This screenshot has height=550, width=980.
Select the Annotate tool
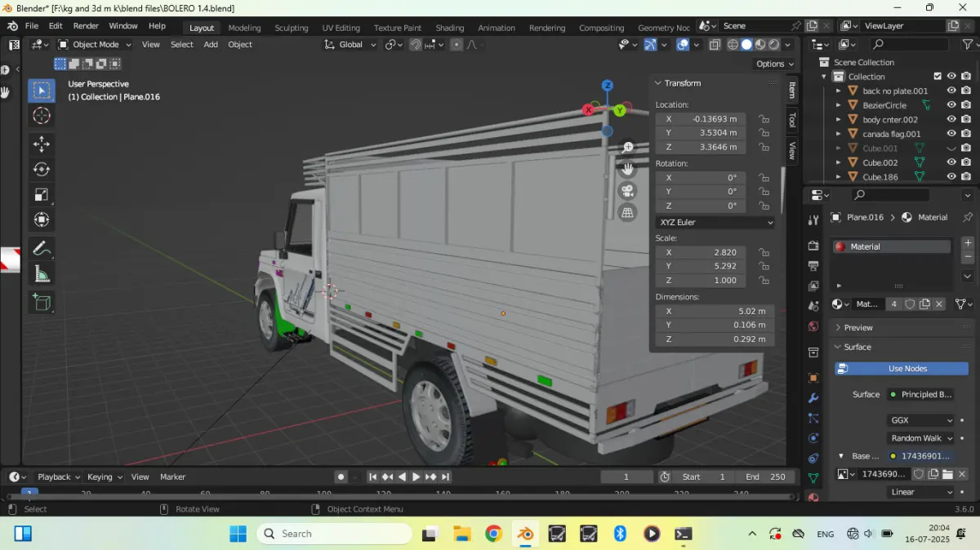coord(42,248)
